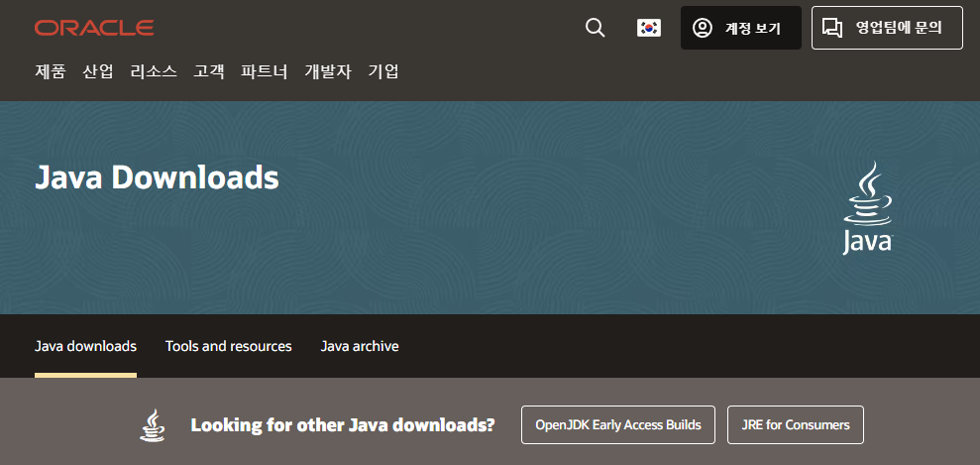The height and width of the screenshot is (465, 980).
Task: Open JRE for Consumers
Action: click(x=796, y=425)
